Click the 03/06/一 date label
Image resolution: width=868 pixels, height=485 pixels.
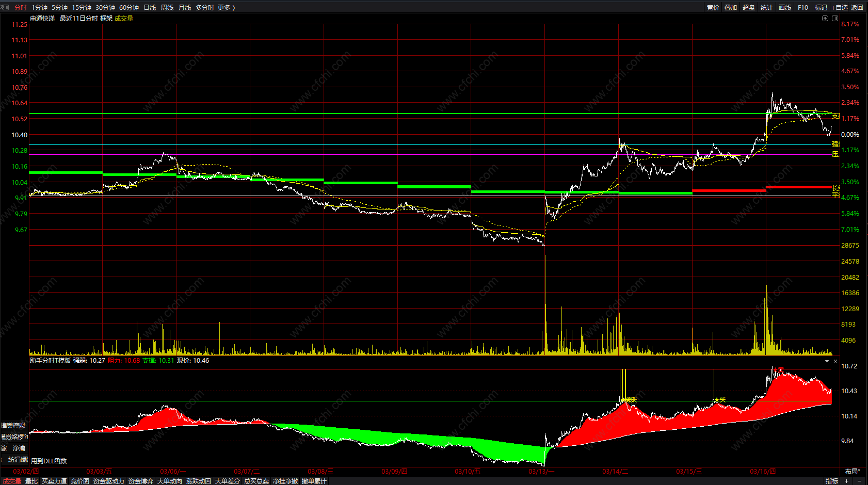pyautogui.click(x=173, y=472)
